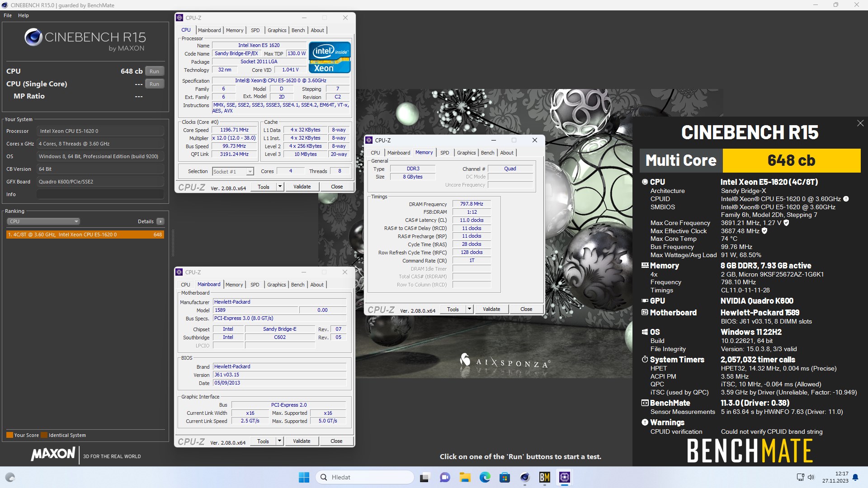
Task: Click Tools button in Memory CPU-Z window
Action: (453, 310)
